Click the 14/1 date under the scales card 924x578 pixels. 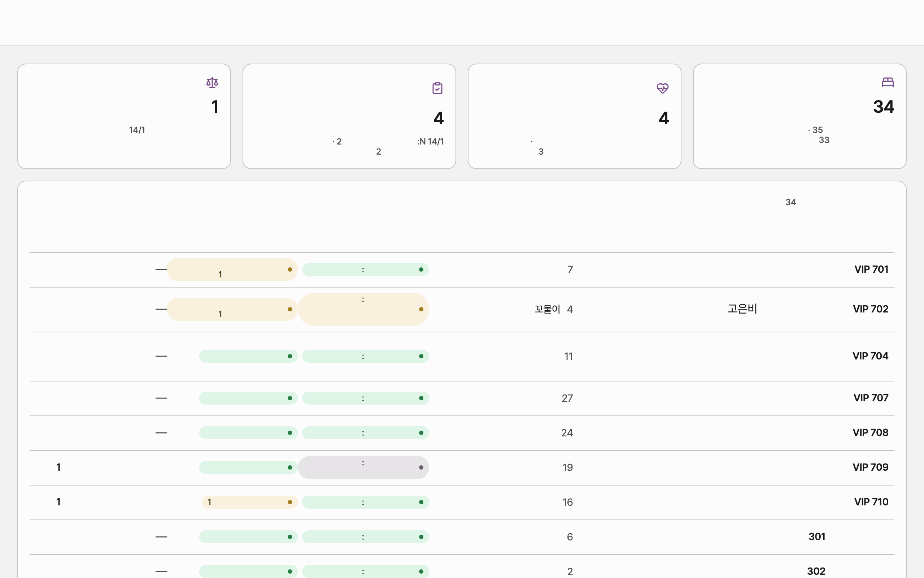137,130
